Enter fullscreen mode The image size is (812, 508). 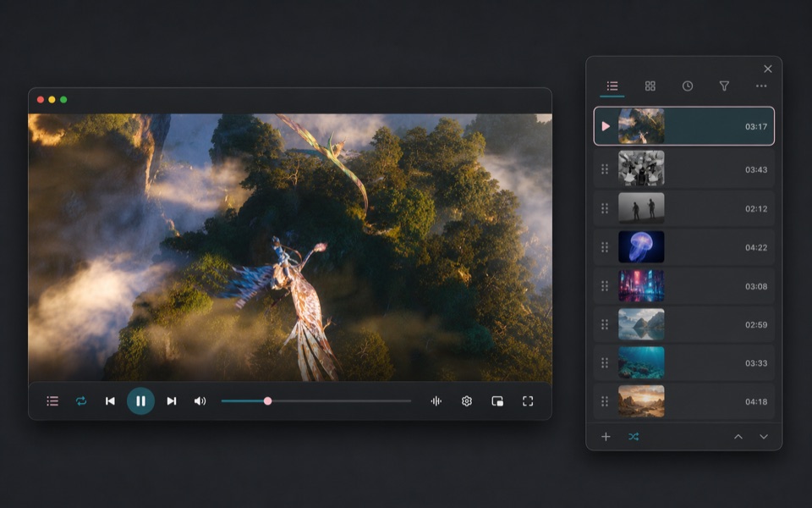point(528,400)
